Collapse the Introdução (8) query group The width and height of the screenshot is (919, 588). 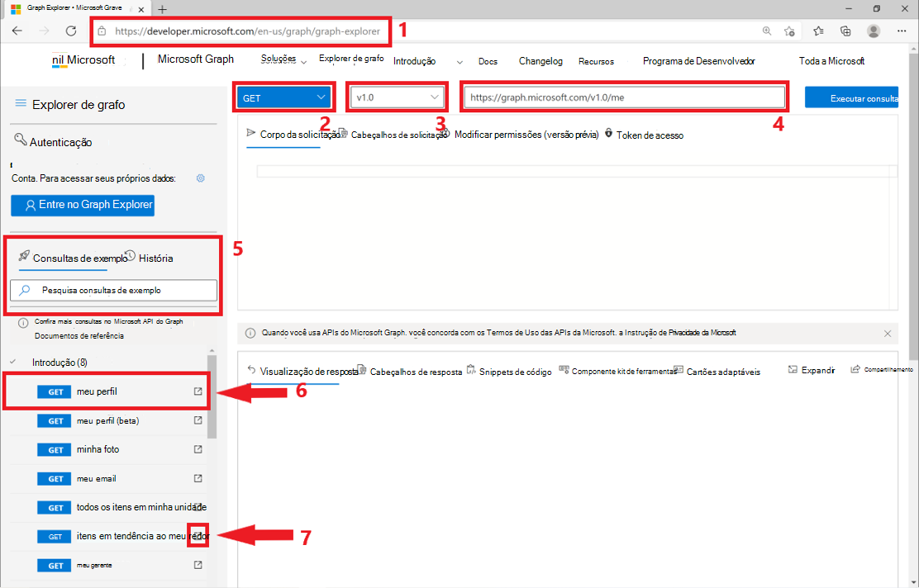12,362
